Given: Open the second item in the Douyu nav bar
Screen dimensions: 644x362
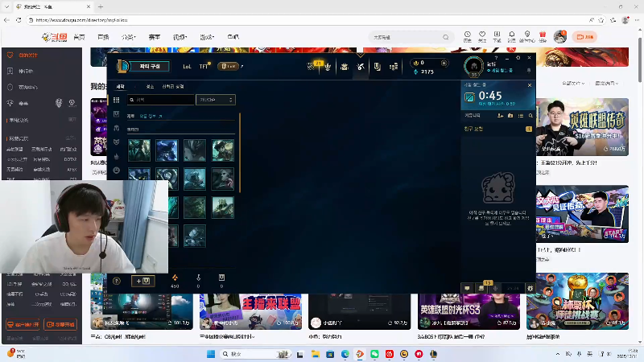Looking at the screenshot, I should point(104,37).
